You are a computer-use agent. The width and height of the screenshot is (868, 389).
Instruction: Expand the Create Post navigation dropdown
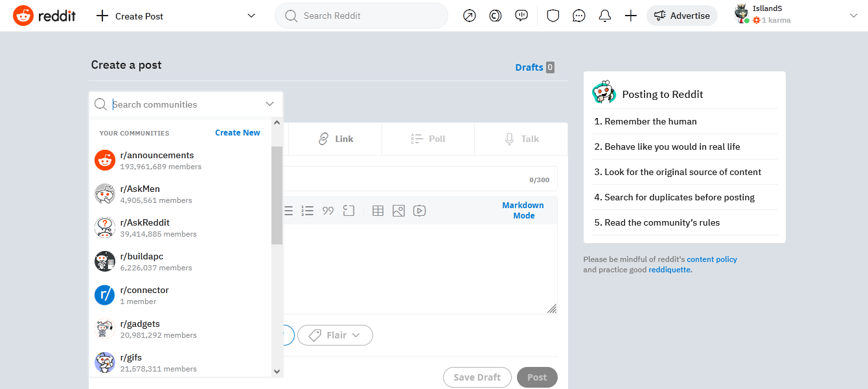(251, 16)
